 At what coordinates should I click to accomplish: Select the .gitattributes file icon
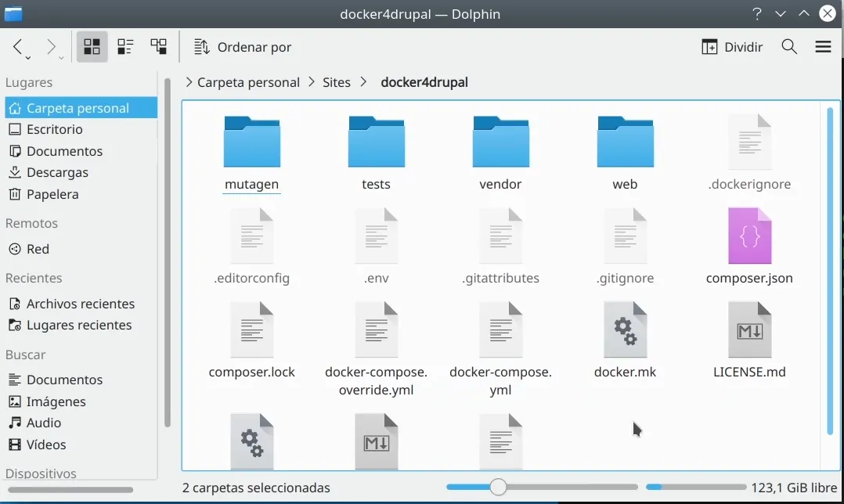click(500, 236)
